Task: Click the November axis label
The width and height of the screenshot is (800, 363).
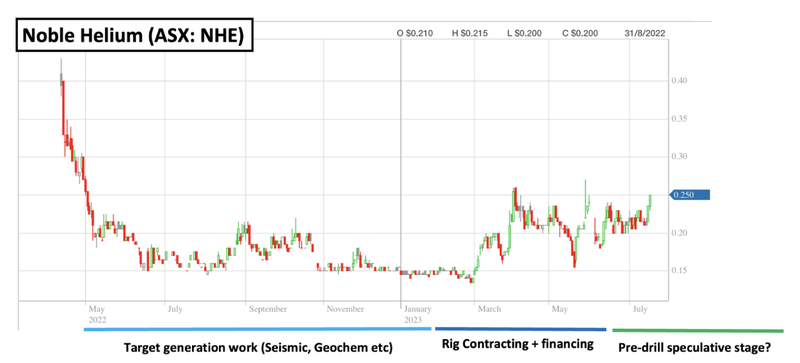Action: 345,309
